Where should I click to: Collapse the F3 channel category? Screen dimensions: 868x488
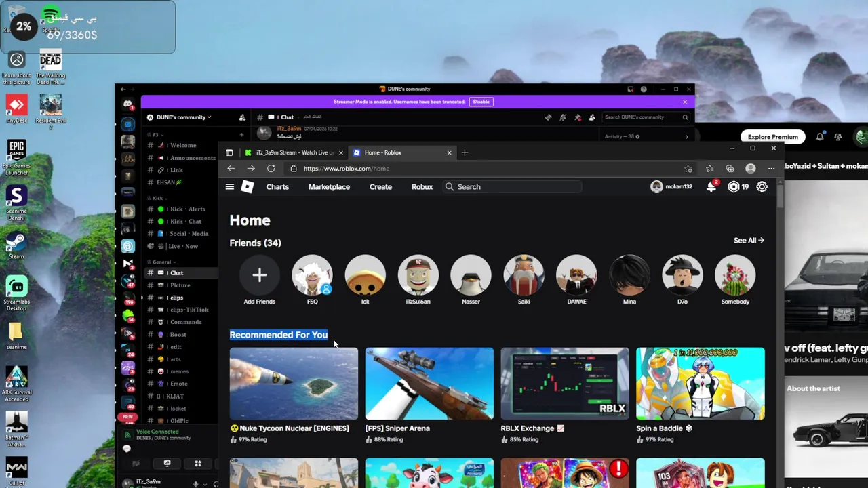coord(155,135)
